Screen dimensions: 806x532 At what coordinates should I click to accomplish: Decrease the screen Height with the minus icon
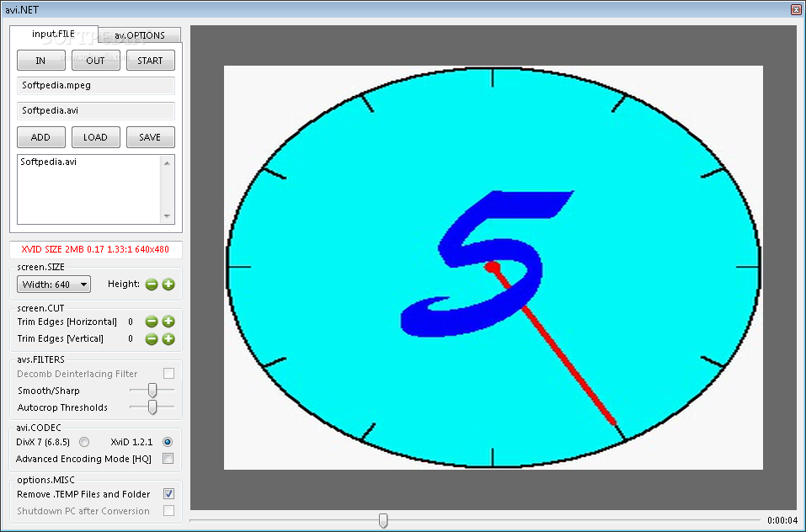click(151, 285)
